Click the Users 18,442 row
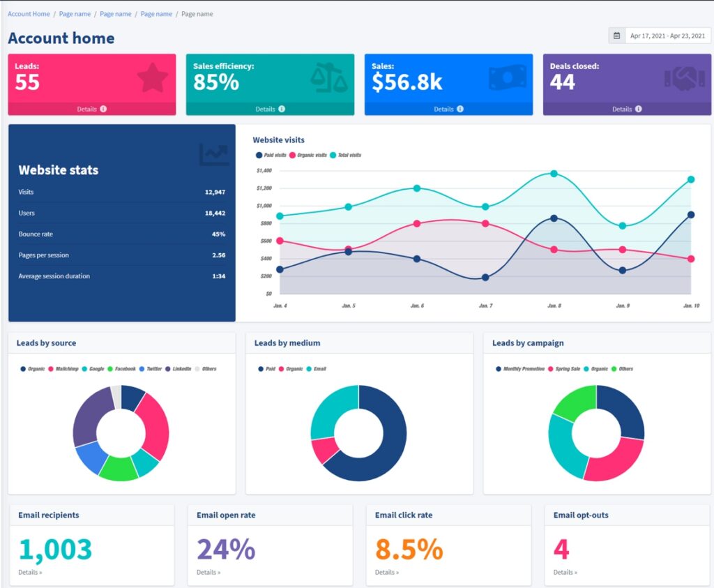Image resolution: width=714 pixels, height=588 pixels. point(121,213)
